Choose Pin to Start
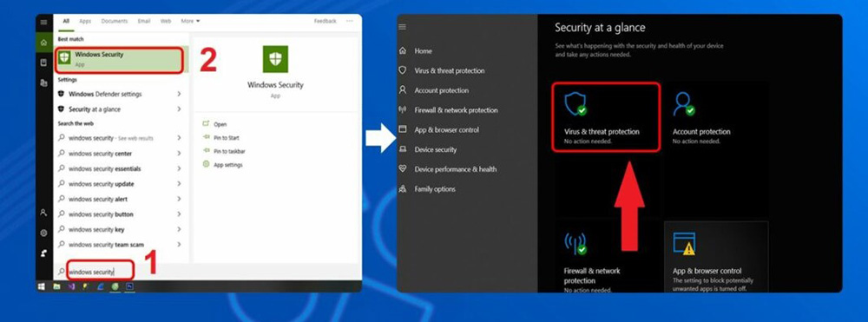868x322 pixels. point(227,138)
